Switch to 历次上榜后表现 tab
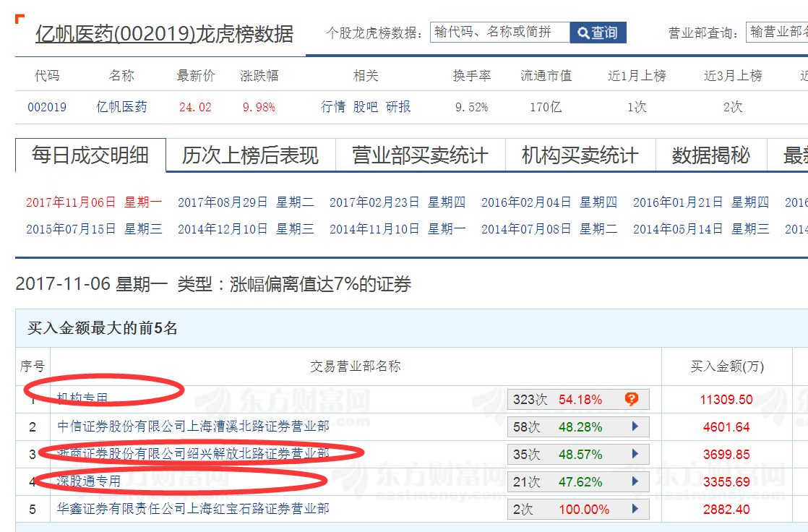The image size is (808, 532). [251, 155]
